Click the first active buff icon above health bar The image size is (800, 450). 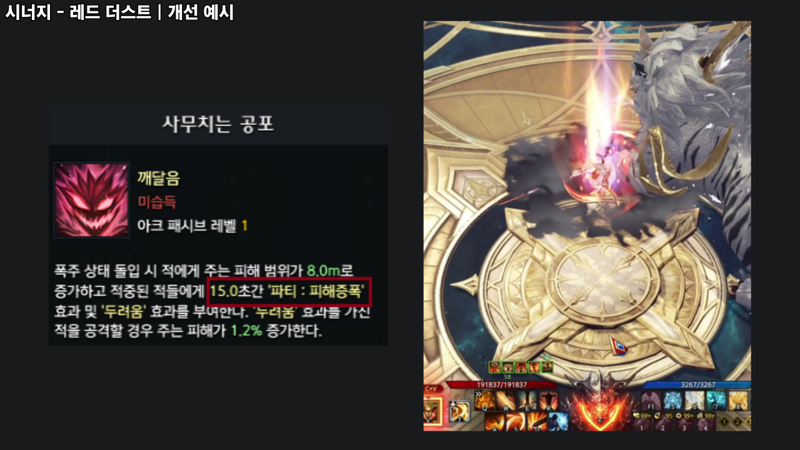pos(495,367)
